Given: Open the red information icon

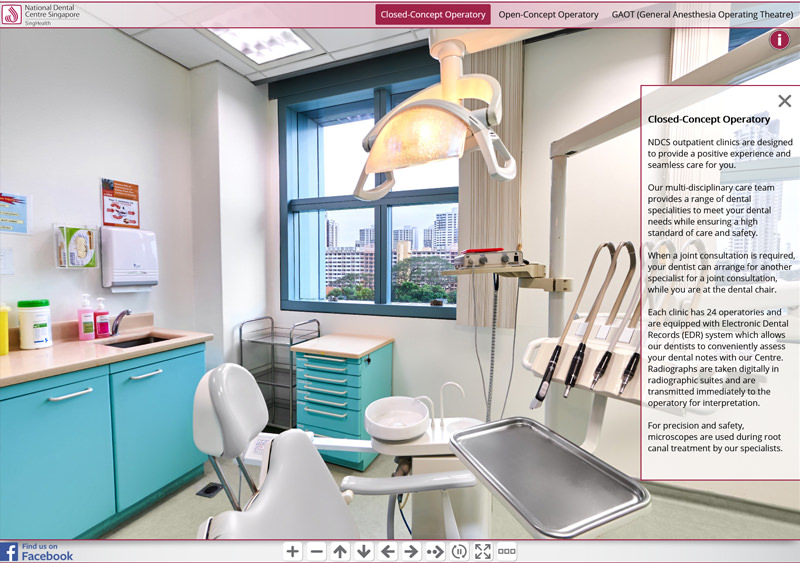Looking at the screenshot, I should tap(779, 40).
